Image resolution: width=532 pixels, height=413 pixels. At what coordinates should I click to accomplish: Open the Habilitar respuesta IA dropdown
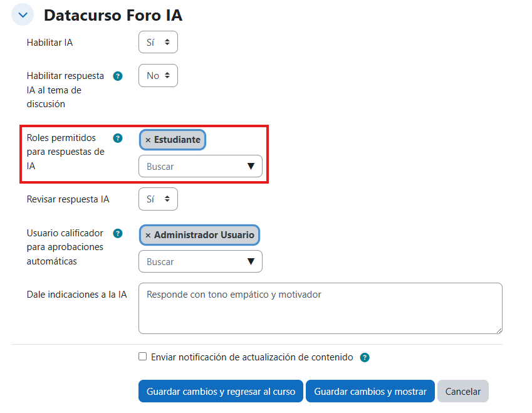click(158, 75)
